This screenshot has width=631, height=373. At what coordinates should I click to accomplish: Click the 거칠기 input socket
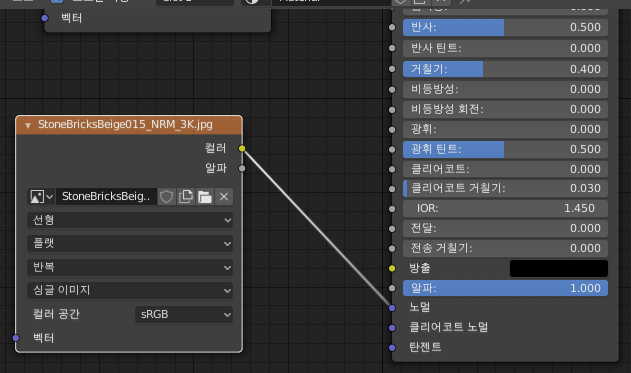point(392,69)
